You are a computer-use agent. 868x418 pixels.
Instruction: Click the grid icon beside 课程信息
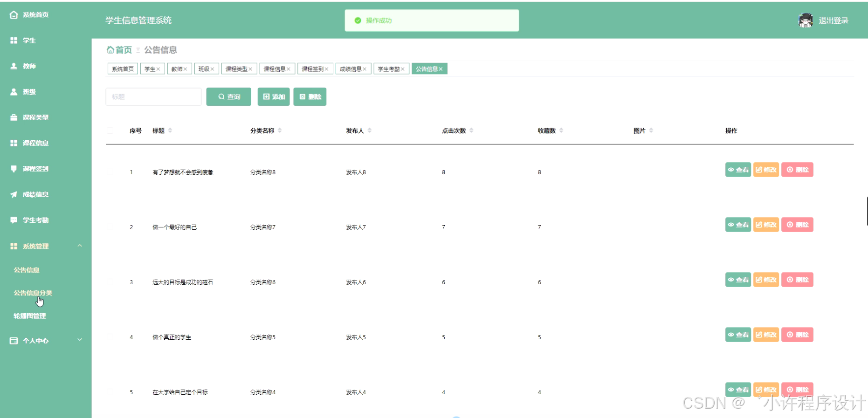click(14, 143)
